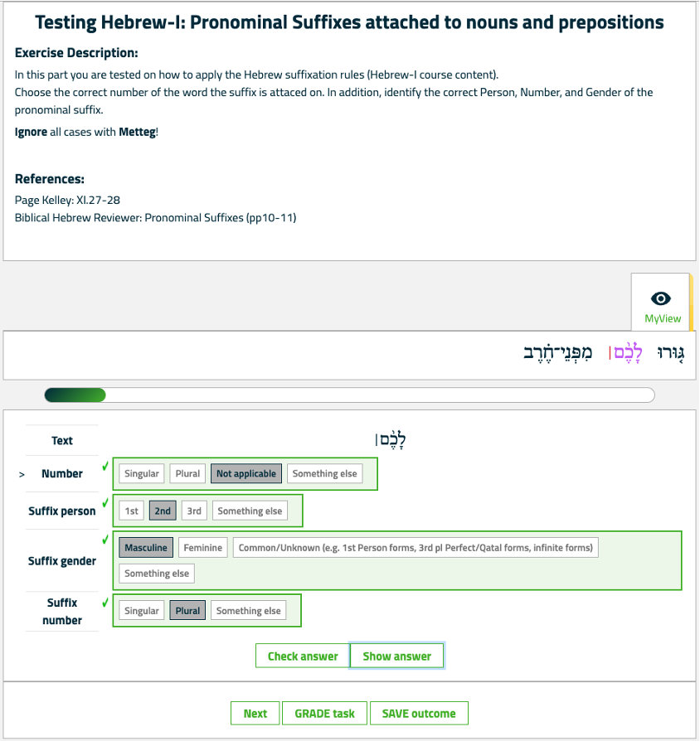700x741 pixels.
Task: Open the MyView eye icon
Action: [660, 298]
